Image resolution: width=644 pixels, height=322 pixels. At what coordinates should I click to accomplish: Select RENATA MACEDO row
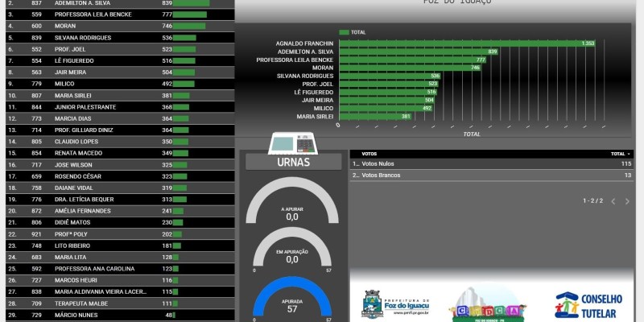tap(120, 153)
